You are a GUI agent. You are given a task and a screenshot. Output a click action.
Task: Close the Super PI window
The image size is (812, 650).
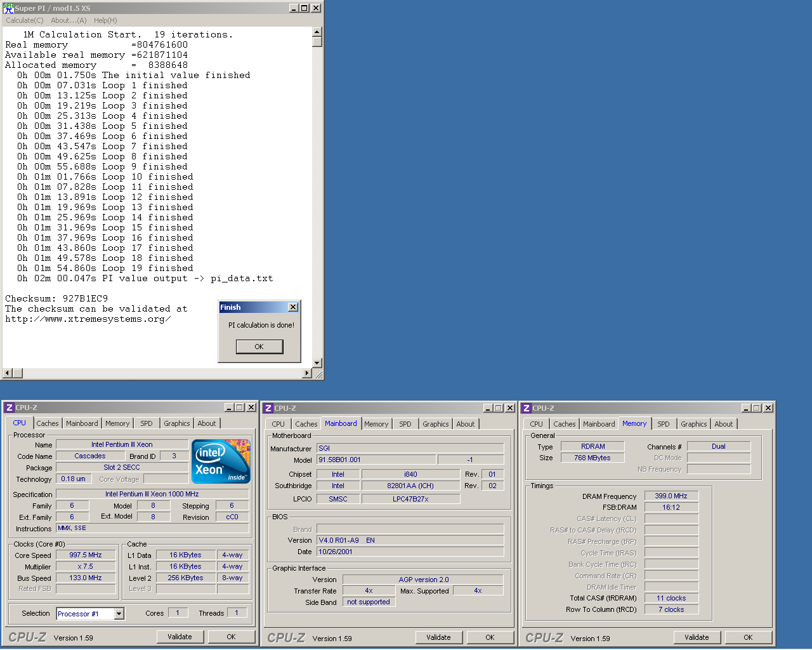[x=316, y=8]
